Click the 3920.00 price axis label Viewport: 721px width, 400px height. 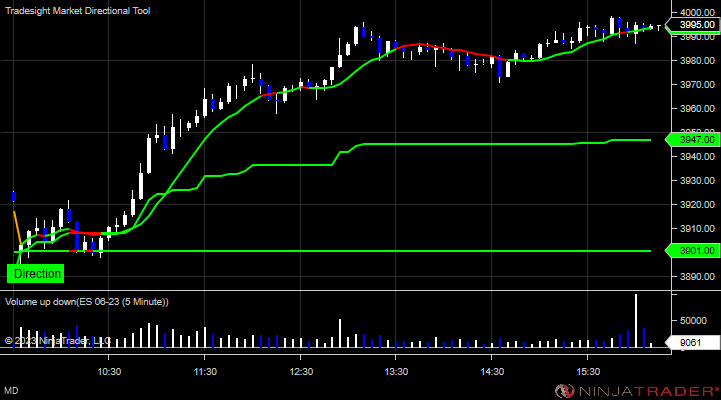(697, 205)
